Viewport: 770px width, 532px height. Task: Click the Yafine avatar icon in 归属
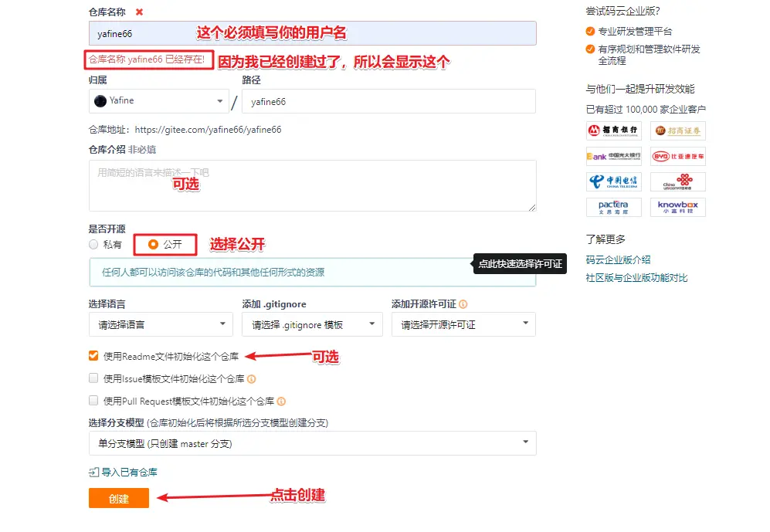pos(100,101)
